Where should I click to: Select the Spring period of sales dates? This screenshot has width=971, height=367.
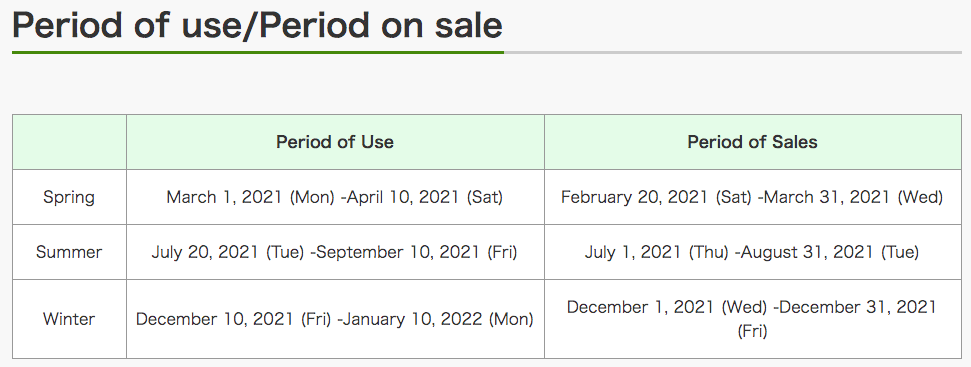click(752, 197)
